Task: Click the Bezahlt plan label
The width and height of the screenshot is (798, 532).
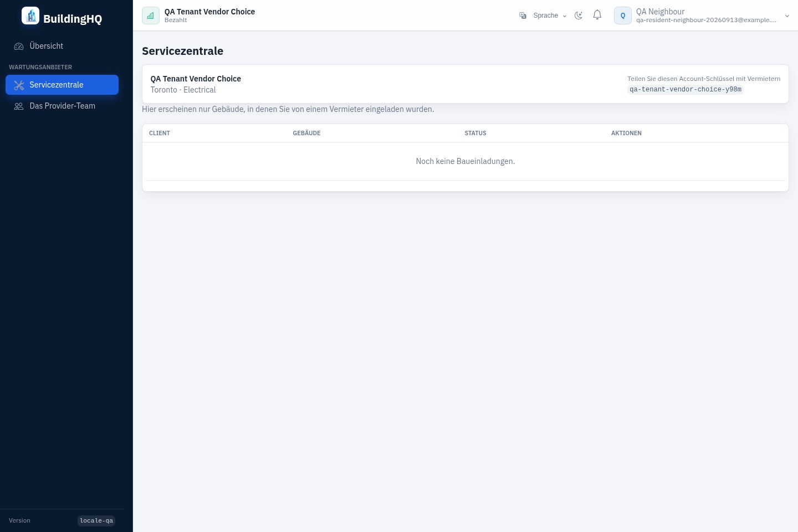Action: click(176, 20)
